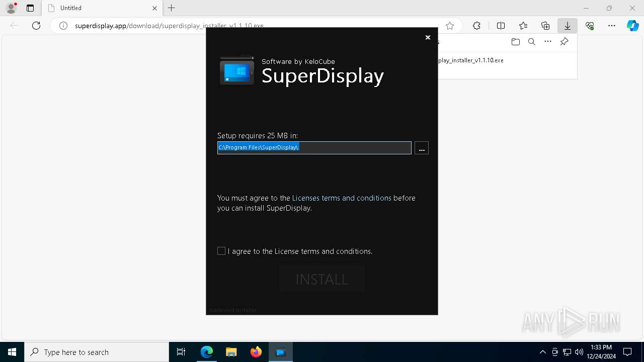The image size is (644, 362).
Task: Click the superdisplay.app address bar URL
Action: (x=169, y=26)
